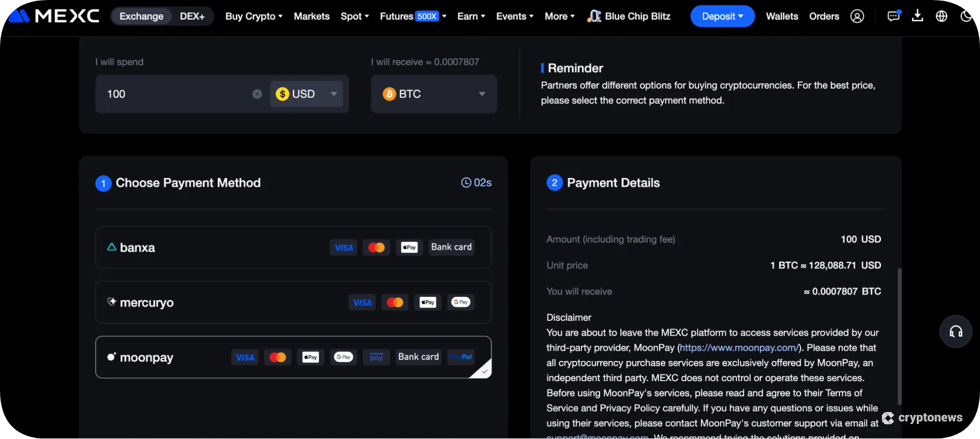Click the Apple Pay icon on banxa row
The width and height of the screenshot is (980, 439).
tap(409, 248)
